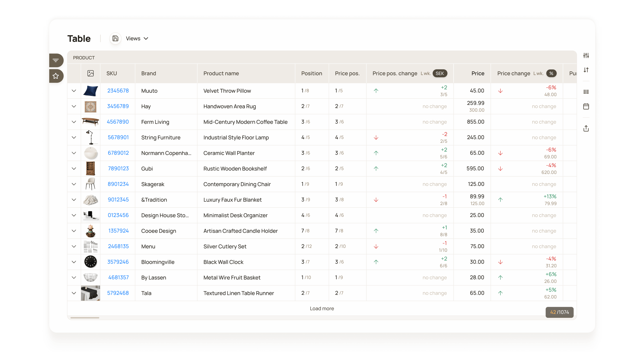Open the filter panel icon
This screenshot has width=644, height=352.
(x=56, y=60)
